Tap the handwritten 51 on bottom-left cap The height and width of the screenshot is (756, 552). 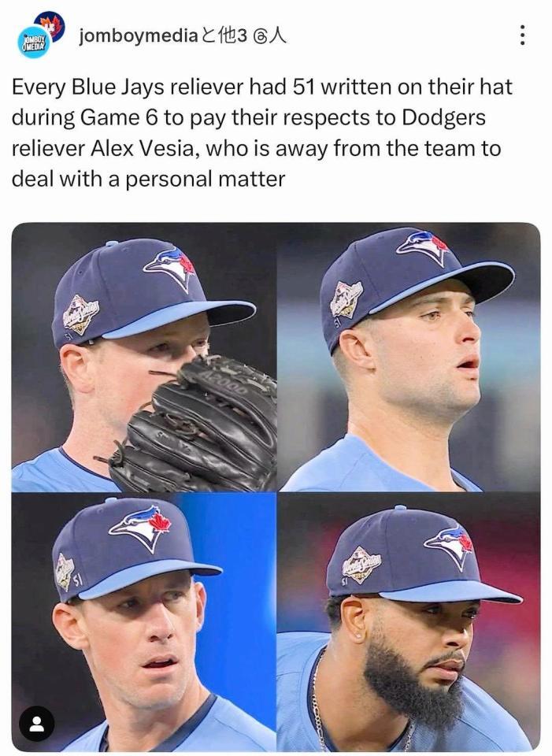pyautogui.click(x=78, y=581)
